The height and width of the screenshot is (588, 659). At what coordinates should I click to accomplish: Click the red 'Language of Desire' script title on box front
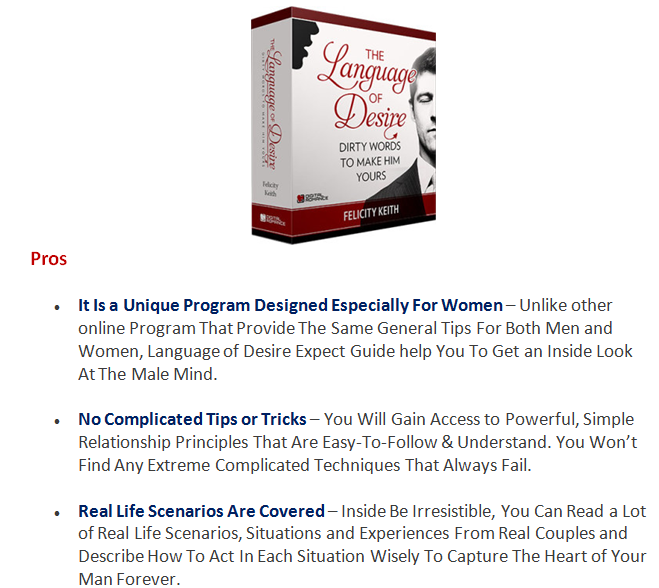[x=366, y=88]
